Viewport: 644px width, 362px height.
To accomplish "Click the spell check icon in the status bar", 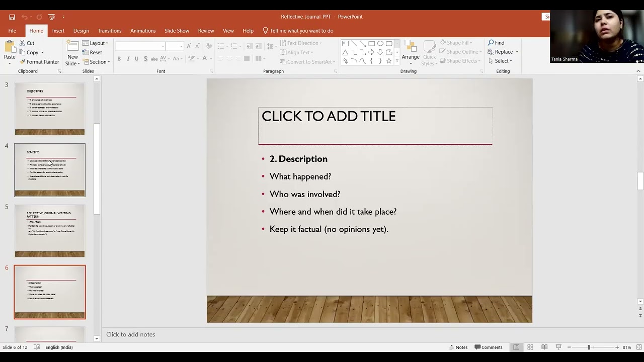I will pos(37,347).
